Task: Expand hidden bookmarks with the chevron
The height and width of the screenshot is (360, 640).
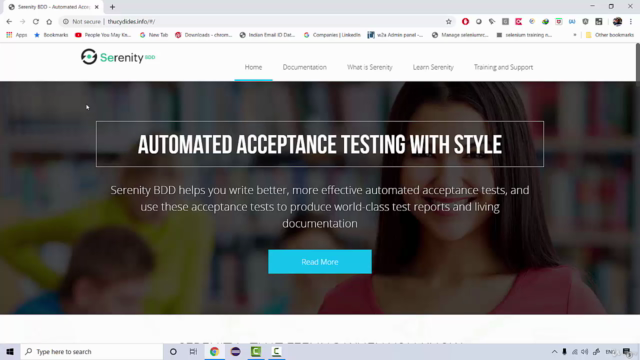Action: tap(575, 35)
